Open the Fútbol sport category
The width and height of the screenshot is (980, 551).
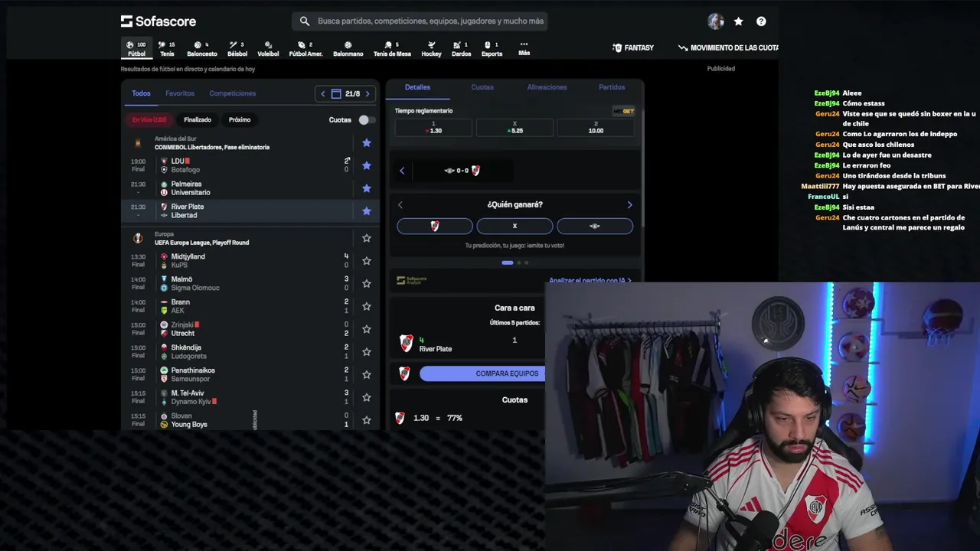point(136,48)
